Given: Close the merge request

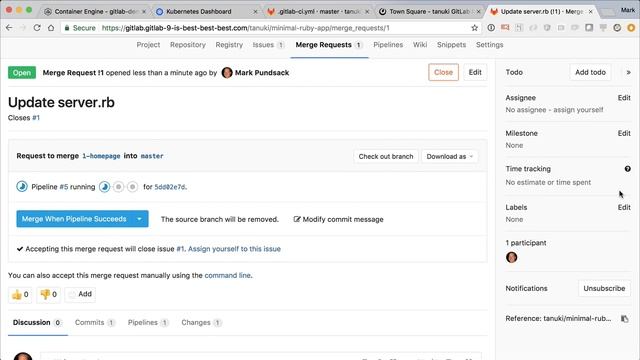Looking at the screenshot, I should point(443,72).
